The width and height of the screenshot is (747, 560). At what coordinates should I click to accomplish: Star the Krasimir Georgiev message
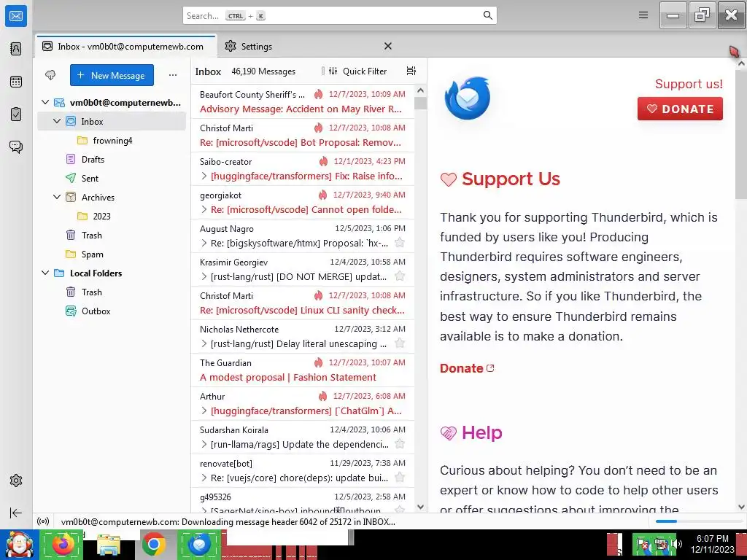point(400,276)
